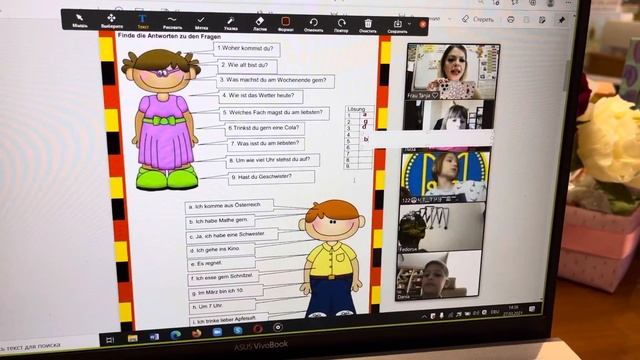Click answer 'Ich habe Mathe gern'
Image resolution: width=640 pixels, height=360 pixels.
point(221,221)
